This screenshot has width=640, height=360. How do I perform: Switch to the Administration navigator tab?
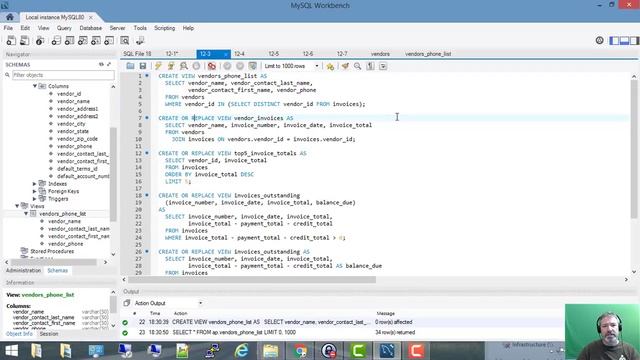tap(23, 271)
